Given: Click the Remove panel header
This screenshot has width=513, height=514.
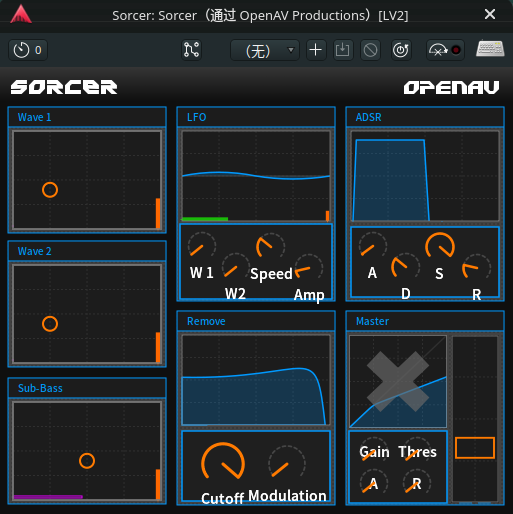Looking at the screenshot, I should pos(256,321).
